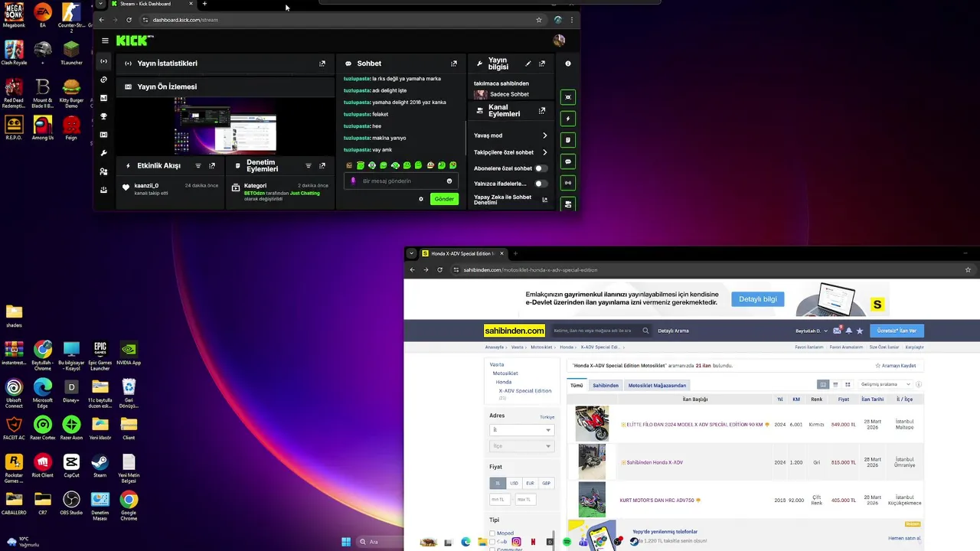This screenshot has height=551, width=980.
Task: Click the info icon in Kick right rail
Action: 568,64
